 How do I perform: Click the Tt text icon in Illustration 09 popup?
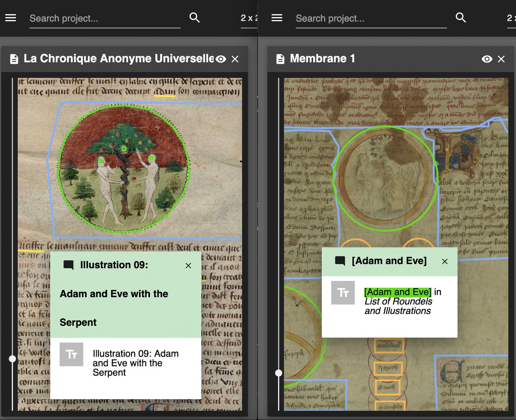(x=71, y=354)
